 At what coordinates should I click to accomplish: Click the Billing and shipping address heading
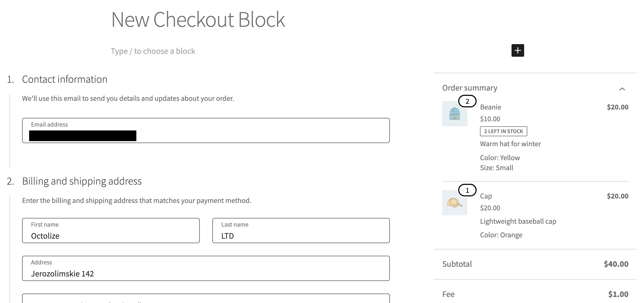pos(82,181)
